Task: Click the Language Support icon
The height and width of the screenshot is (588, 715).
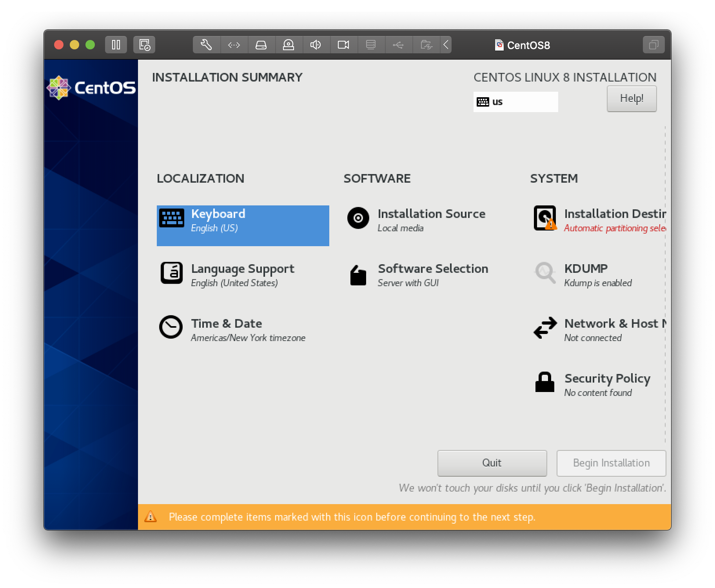Action: coord(171,273)
